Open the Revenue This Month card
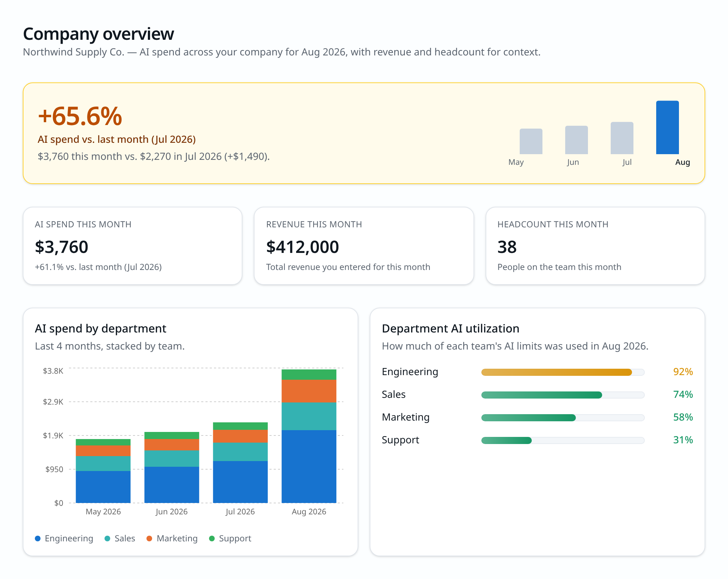 (x=364, y=246)
